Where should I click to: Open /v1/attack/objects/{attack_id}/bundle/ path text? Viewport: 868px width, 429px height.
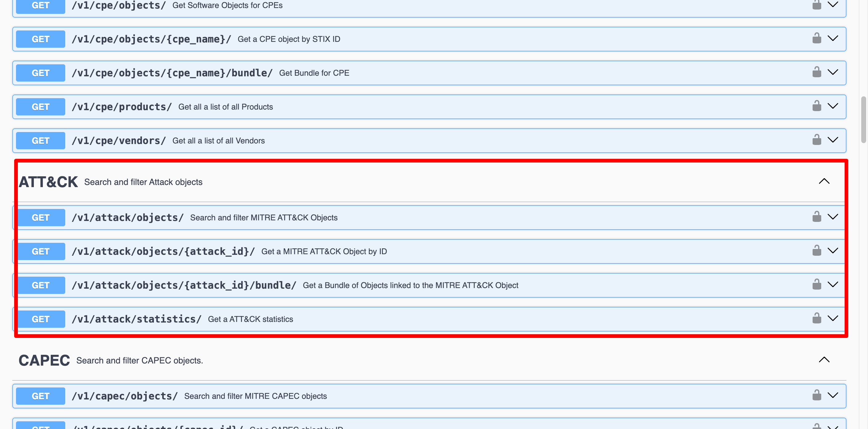pos(184,286)
